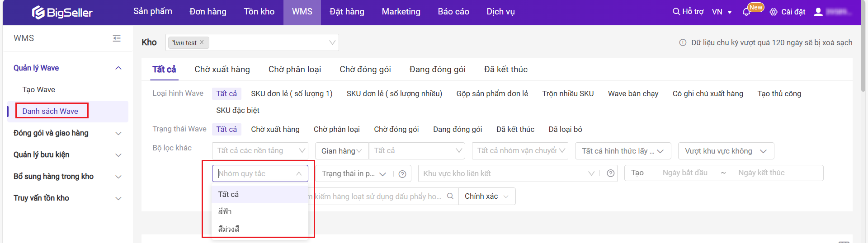Open the notification bell icon
Viewport: 868px width, 243px height.
pyautogui.click(x=746, y=12)
